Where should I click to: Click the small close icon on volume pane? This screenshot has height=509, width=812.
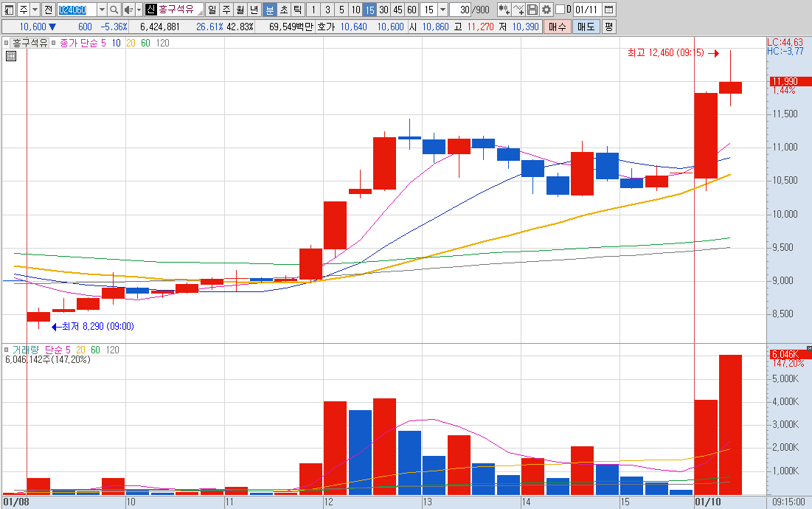pyautogui.click(x=809, y=348)
